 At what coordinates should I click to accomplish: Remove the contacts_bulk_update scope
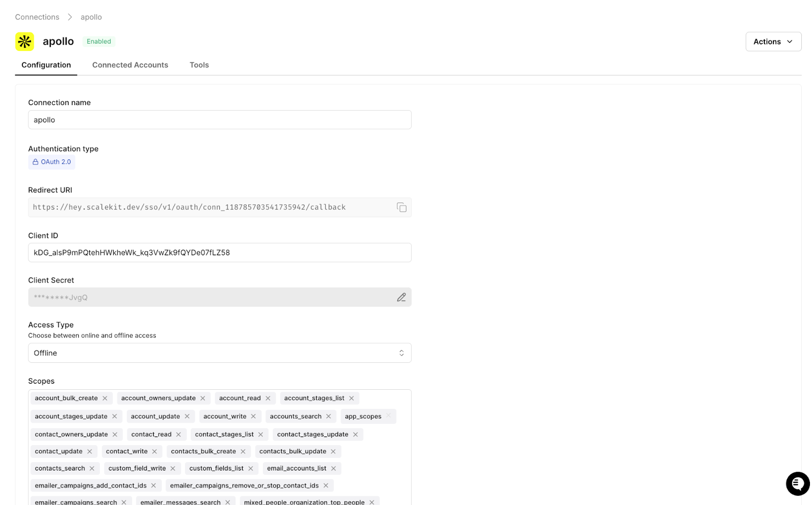pos(333,451)
